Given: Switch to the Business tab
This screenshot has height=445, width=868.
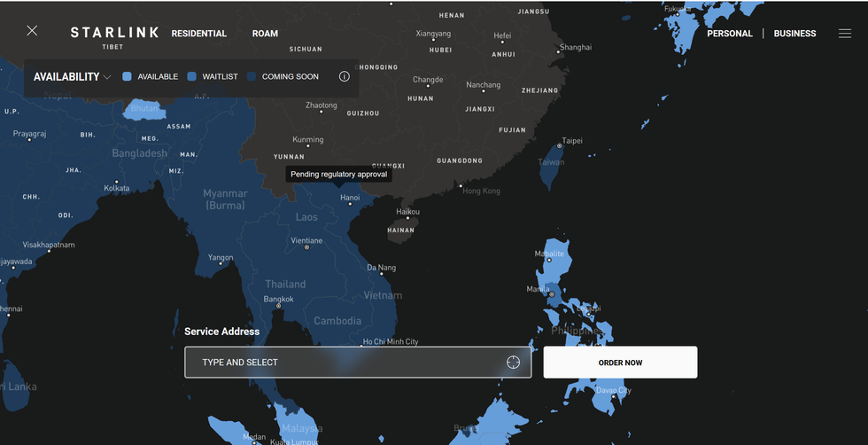Looking at the screenshot, I should pyautogui.click(x=794, y=34).
